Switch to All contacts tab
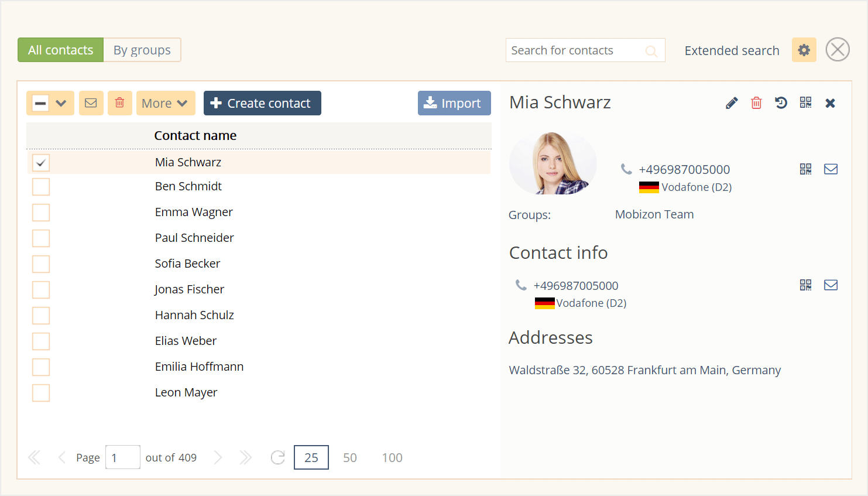 point(61,50)
